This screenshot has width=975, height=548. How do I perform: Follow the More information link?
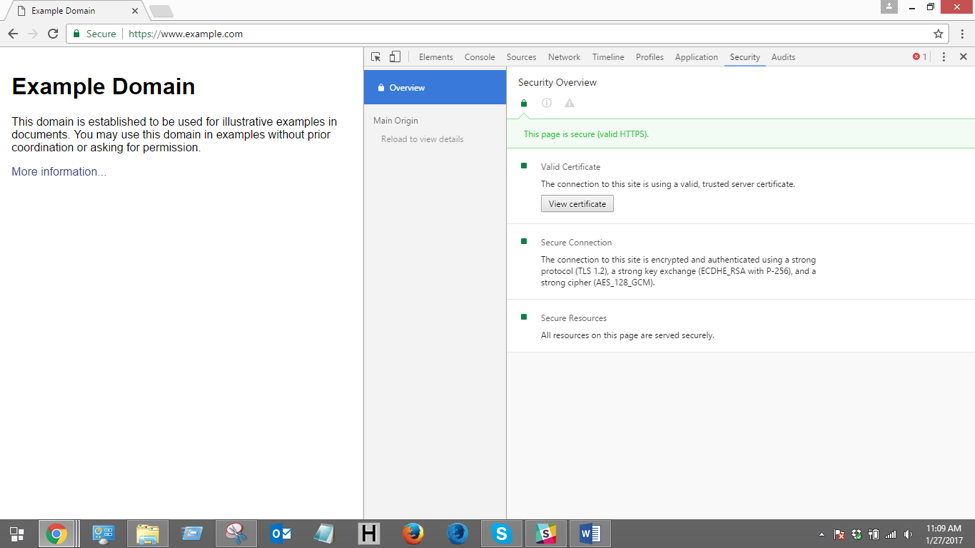tap(59, 172)
